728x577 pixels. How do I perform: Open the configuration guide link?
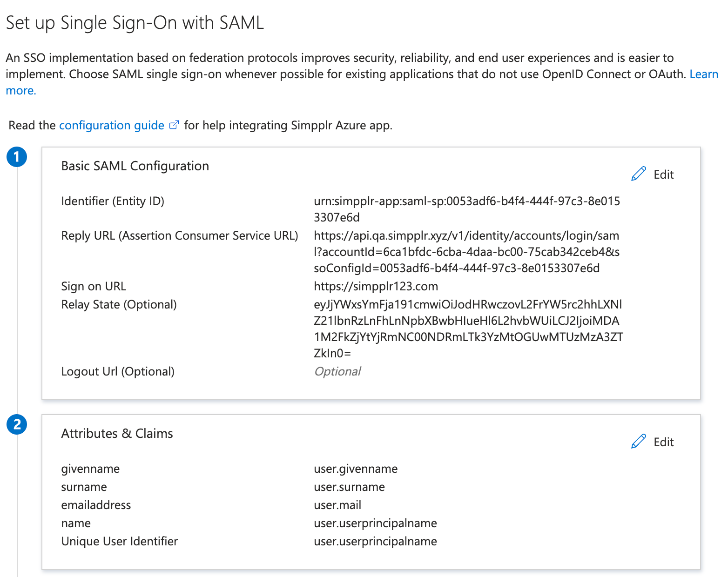(112, 126)
